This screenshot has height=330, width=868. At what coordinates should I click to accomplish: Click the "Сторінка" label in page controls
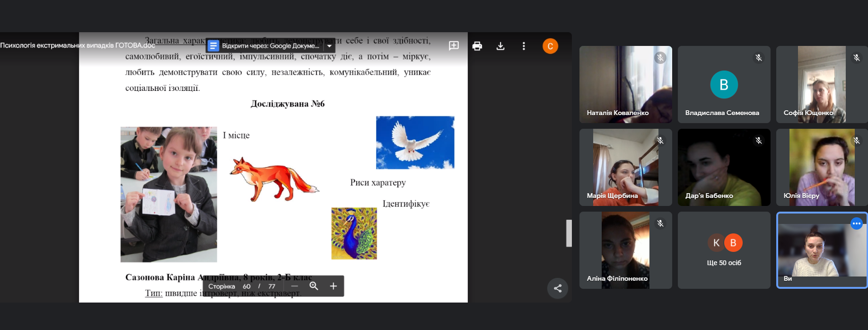point(222,286)
